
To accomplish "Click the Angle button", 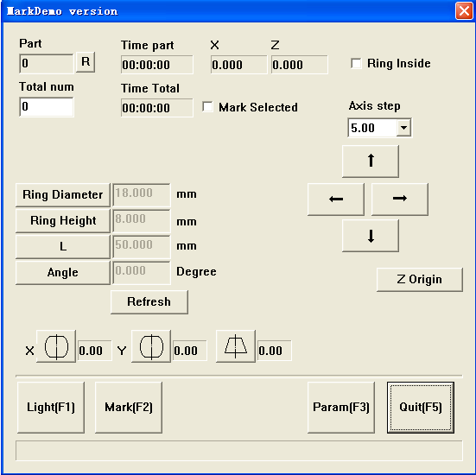I will point(63,273).
